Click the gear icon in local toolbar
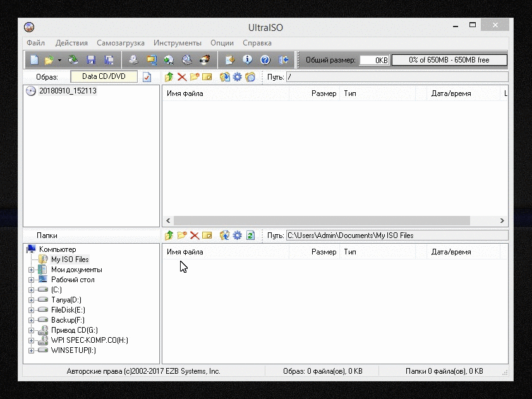The image size is (532, 399). coord(237,235)
